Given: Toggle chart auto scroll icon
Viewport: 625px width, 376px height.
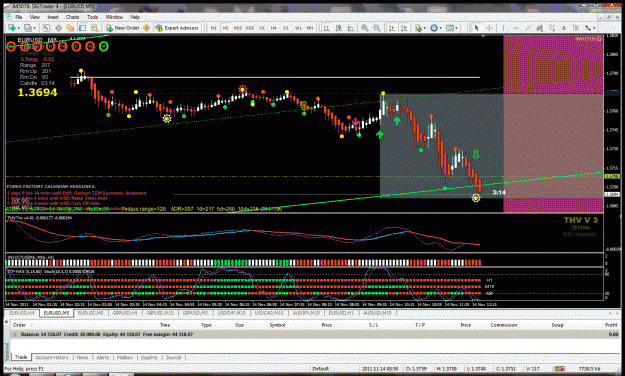Looking at the screenshot, I should point(392,28).
